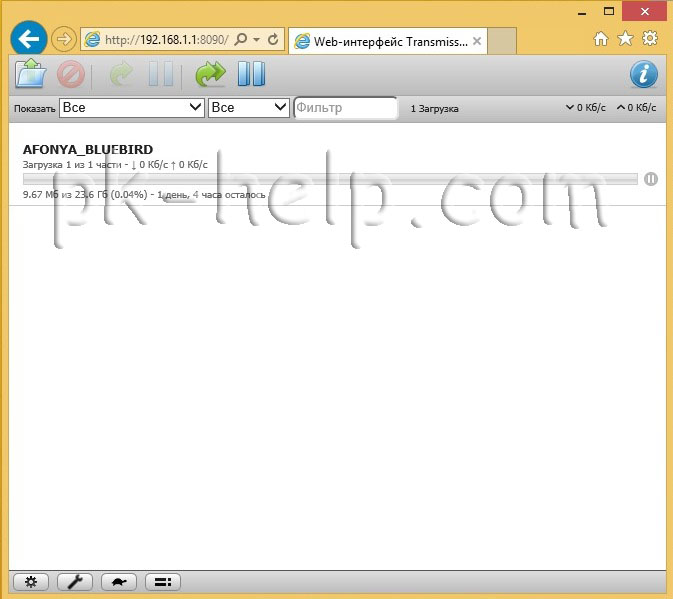Refresh the page

point(273,39)
